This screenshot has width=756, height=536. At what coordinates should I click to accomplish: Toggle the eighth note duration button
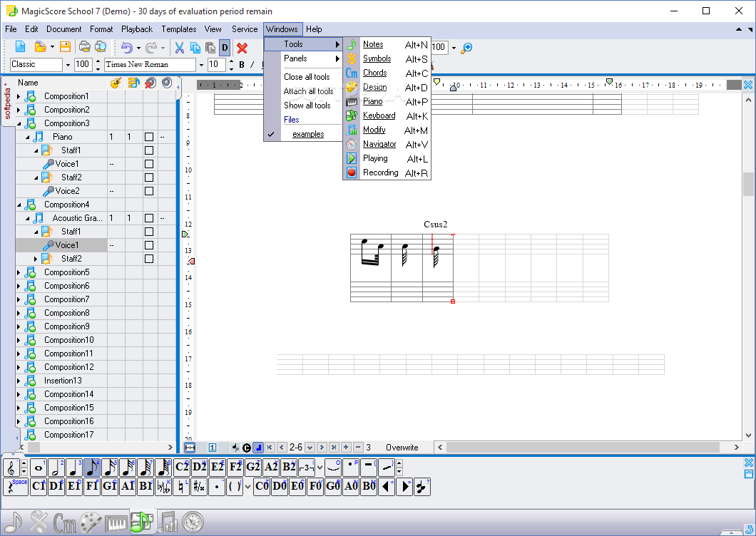(92, 468)
